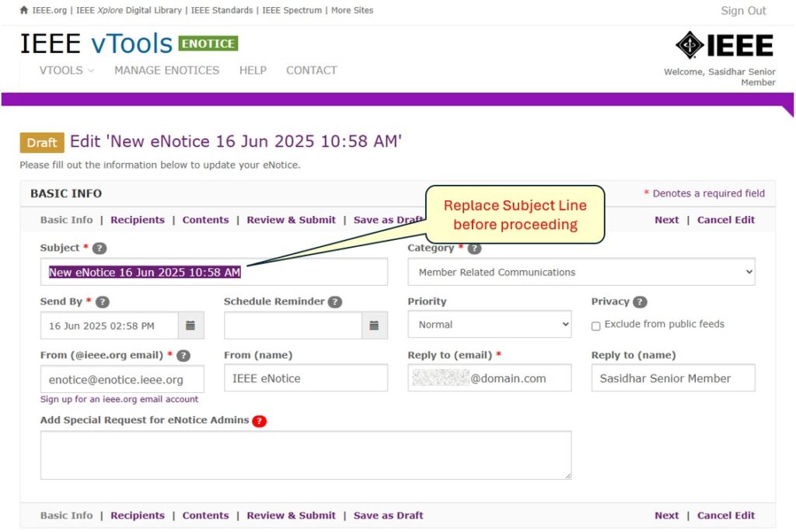Image resolution: width=796 pixels, height=532 pixels.
Task: Open IEEE Xplore Digital Library link
Action: pos(129,10)
